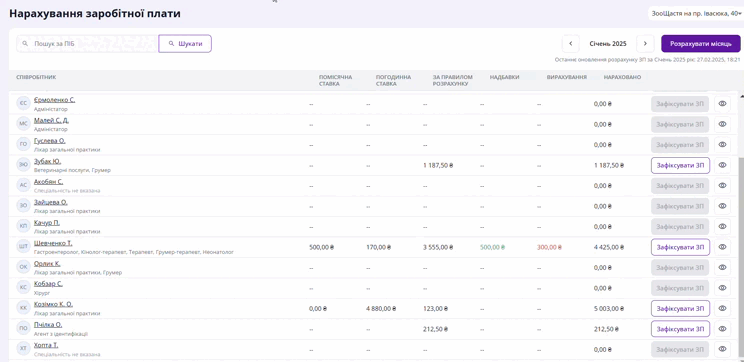This screenshot has width=744, height=362.
Task: Open employee link Козімко К. О.
Action: (x=53, y=304)
